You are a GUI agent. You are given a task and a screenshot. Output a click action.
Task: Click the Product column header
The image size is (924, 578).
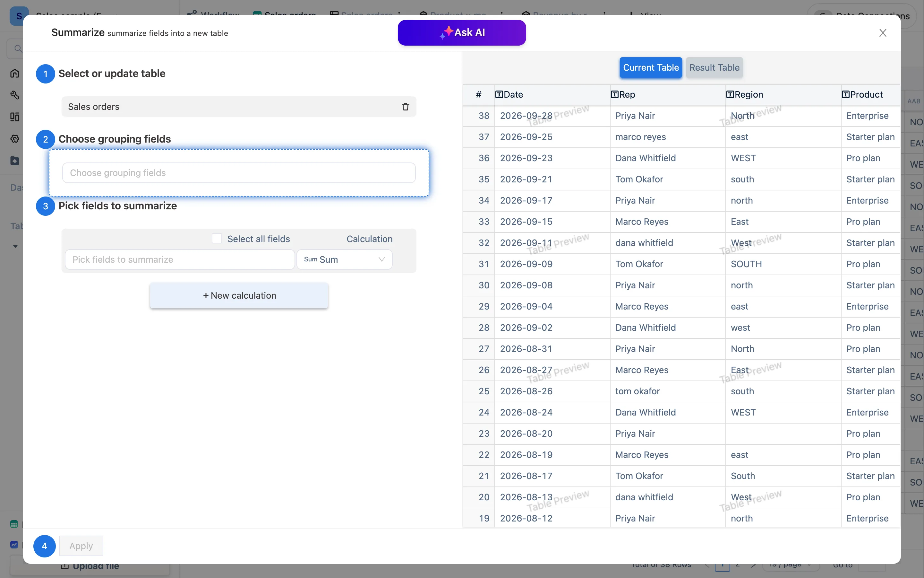(870, 94)
